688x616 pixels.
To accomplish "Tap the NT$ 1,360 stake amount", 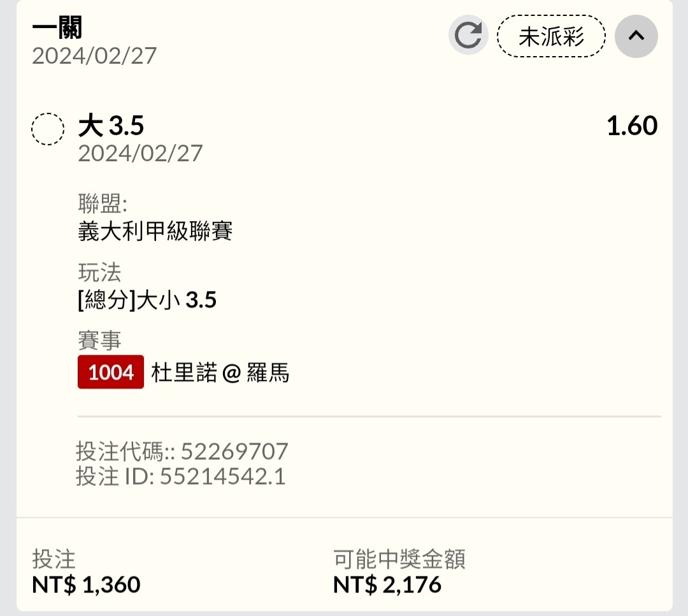I will 86,584.
